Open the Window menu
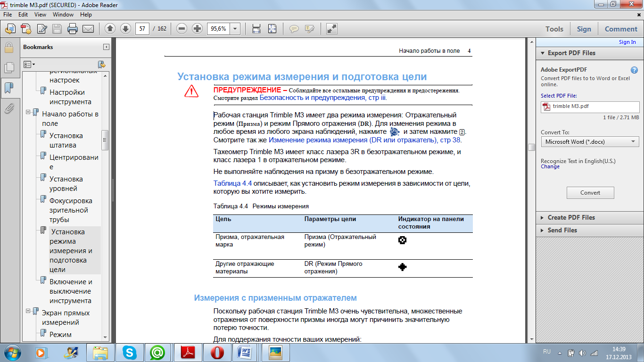 coord(63,15)
